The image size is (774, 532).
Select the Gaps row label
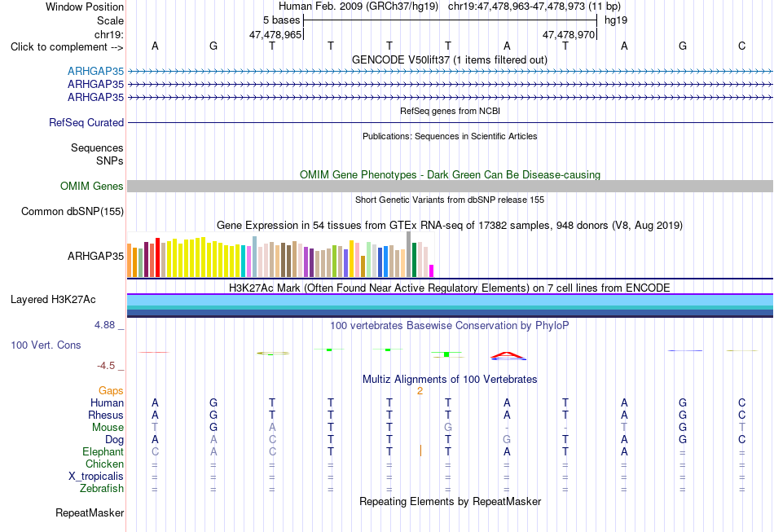tap(111, 390)
